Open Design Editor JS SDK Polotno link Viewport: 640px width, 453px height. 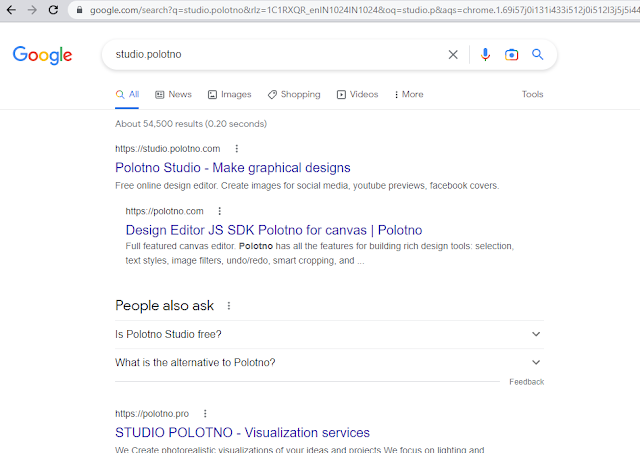coord(274,230)
